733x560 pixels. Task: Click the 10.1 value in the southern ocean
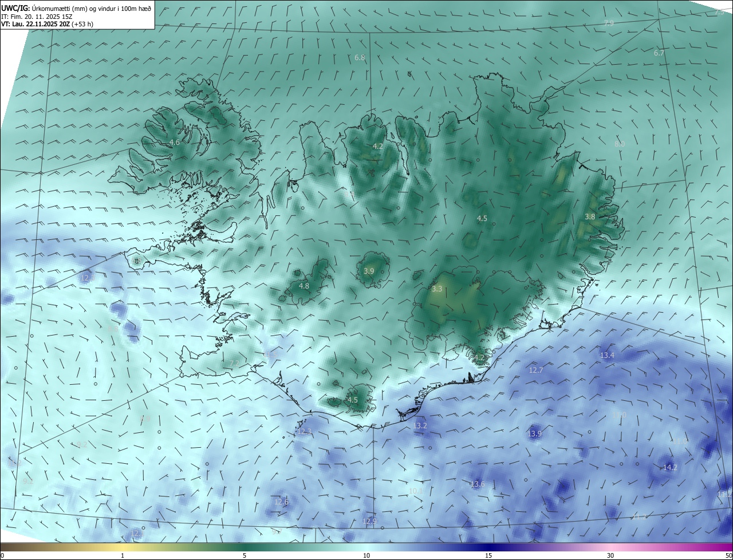[x=416, y=491]
